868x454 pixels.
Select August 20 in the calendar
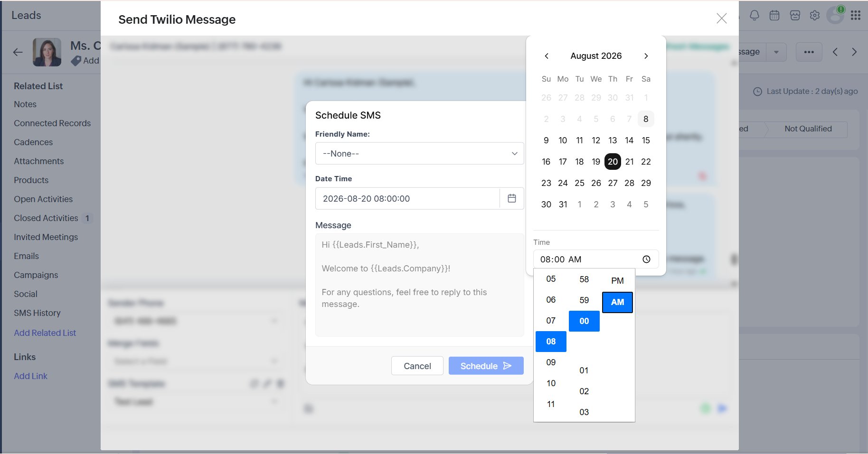pos(613,162)
